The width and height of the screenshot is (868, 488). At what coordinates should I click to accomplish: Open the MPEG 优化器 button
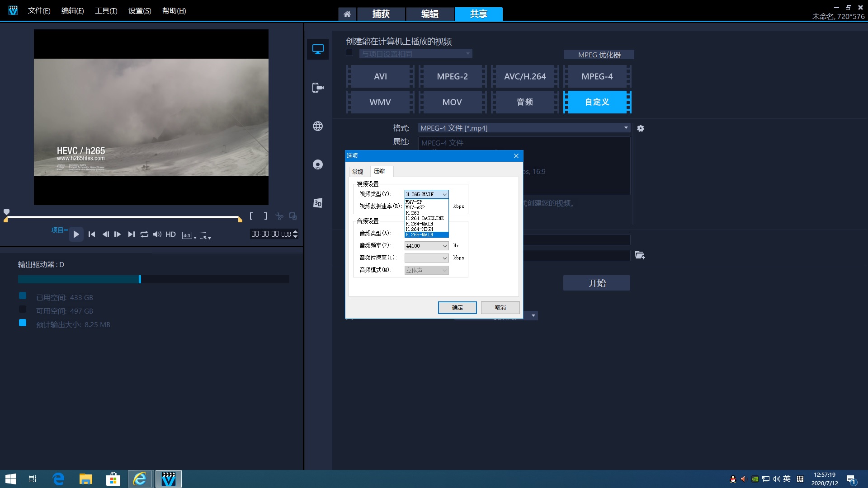pos(599,55)
